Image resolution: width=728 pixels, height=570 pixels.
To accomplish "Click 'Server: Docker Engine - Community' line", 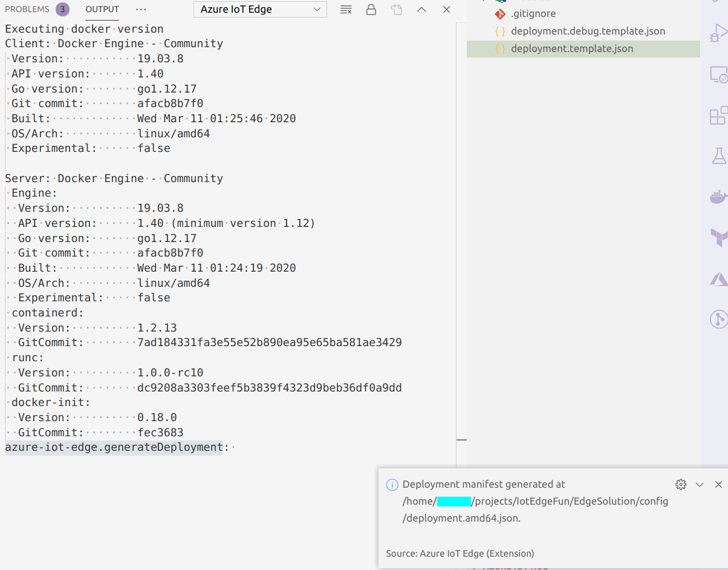I will point(114,179).
